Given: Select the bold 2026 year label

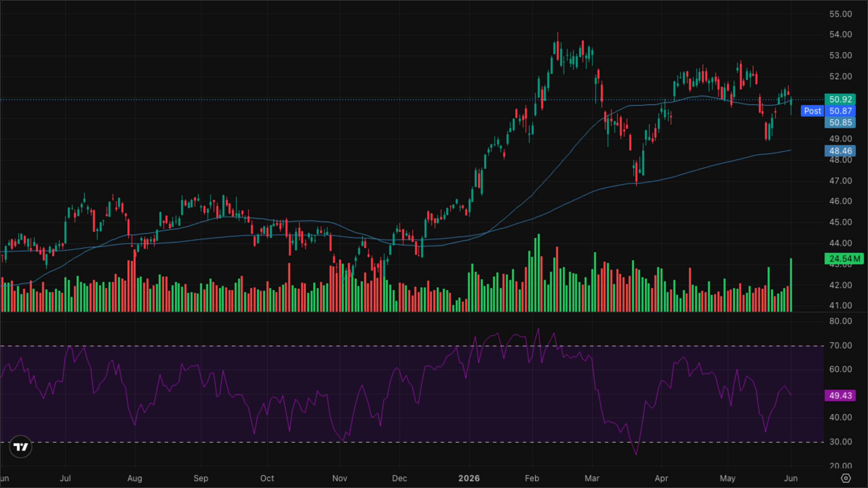Looking at the screenshot, I should (469, 478).
